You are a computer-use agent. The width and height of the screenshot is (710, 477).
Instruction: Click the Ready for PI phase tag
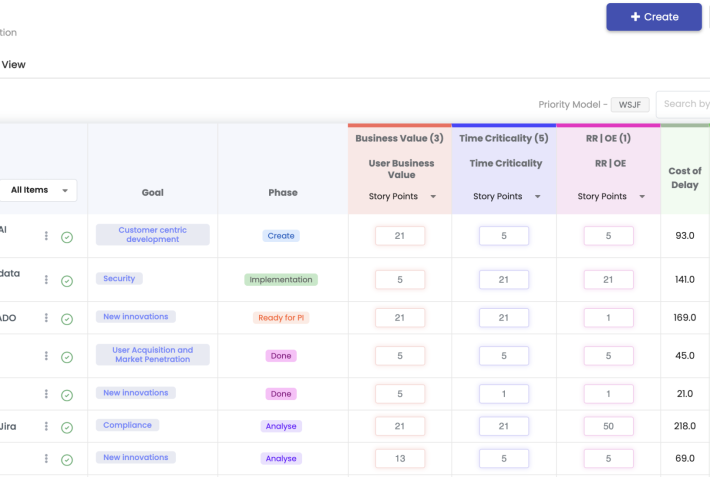(x=281, y=318)
